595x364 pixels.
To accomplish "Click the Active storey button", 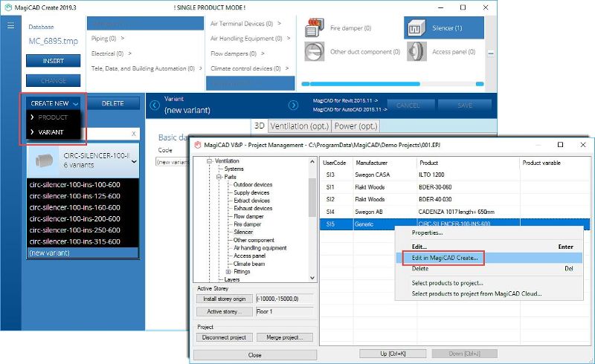I will [x=225, y=311].
